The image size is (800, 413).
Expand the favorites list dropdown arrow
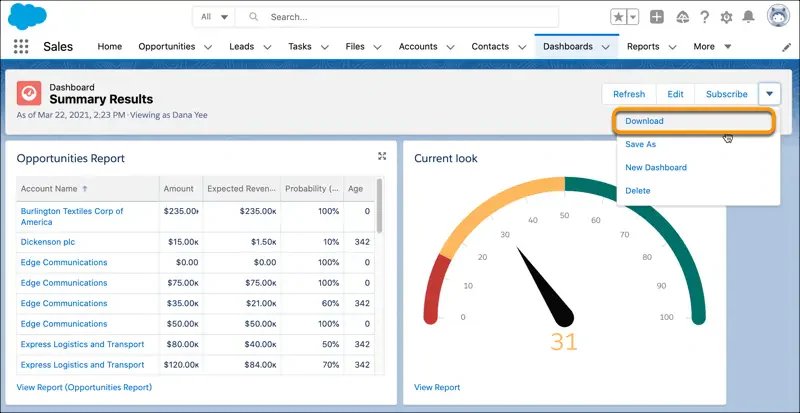[633, 17]
